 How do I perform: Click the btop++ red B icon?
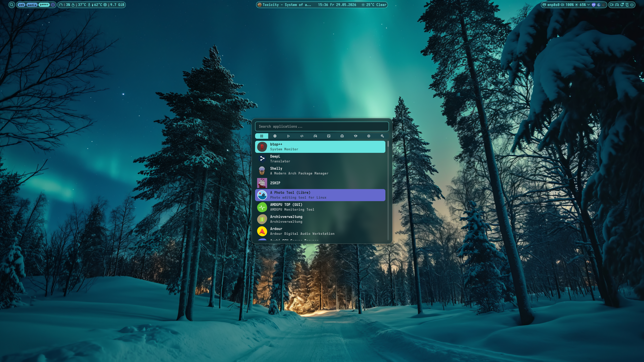262,147
